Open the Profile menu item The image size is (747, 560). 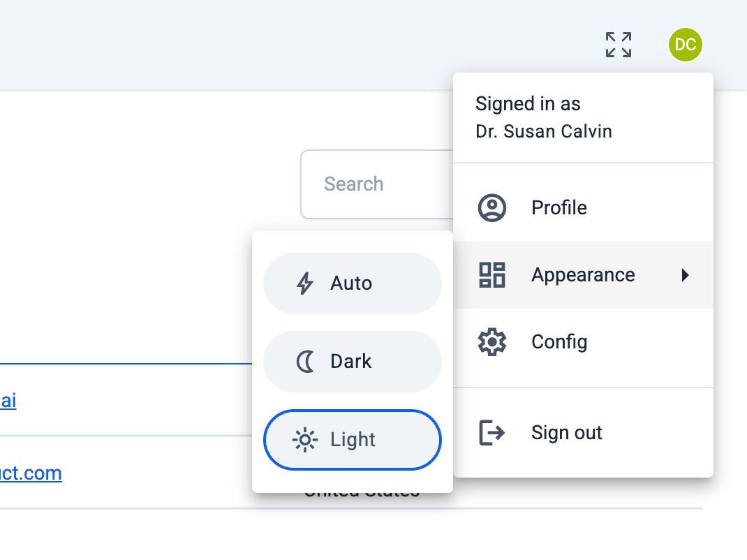pos(559,208)
